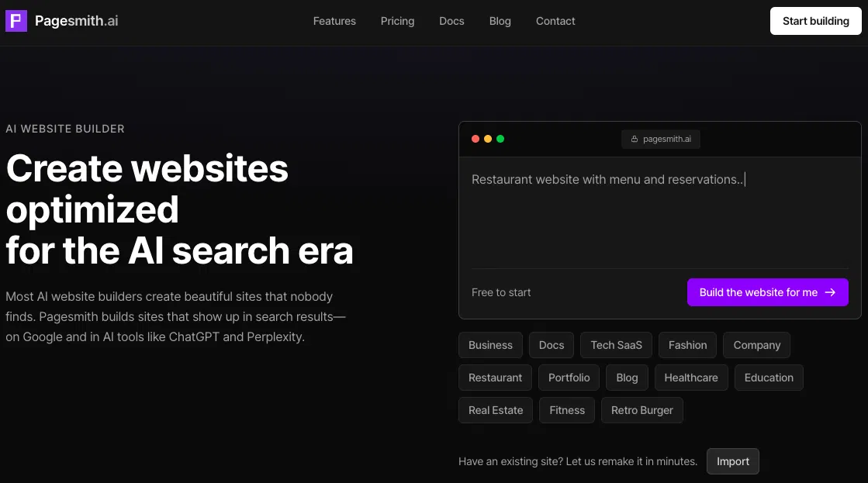
Task: Choose the Tech SaaS template chip
Action: pos(617,345)
